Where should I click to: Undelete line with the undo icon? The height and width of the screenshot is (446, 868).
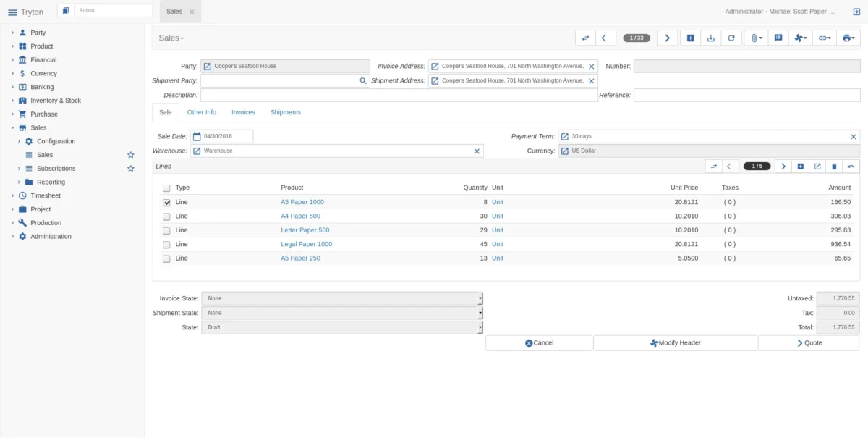click(851, 167)
